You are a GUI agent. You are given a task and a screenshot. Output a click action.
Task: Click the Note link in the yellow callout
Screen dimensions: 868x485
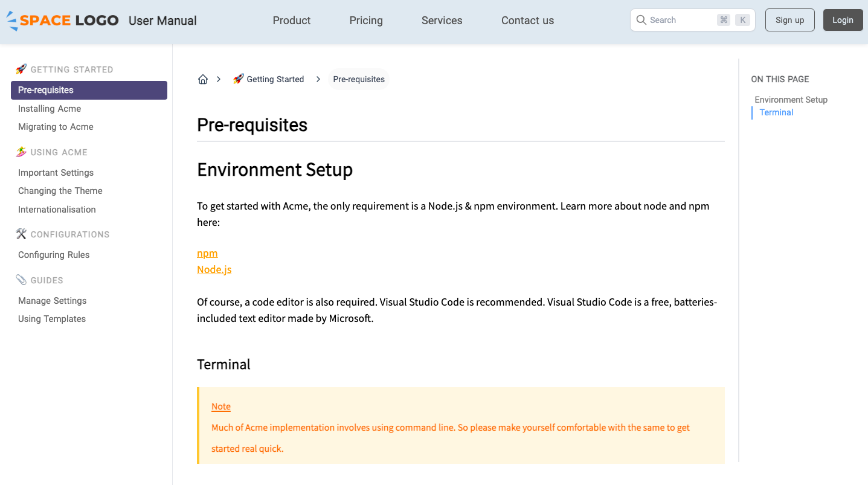pyautogui.click(x=220, y=406)
